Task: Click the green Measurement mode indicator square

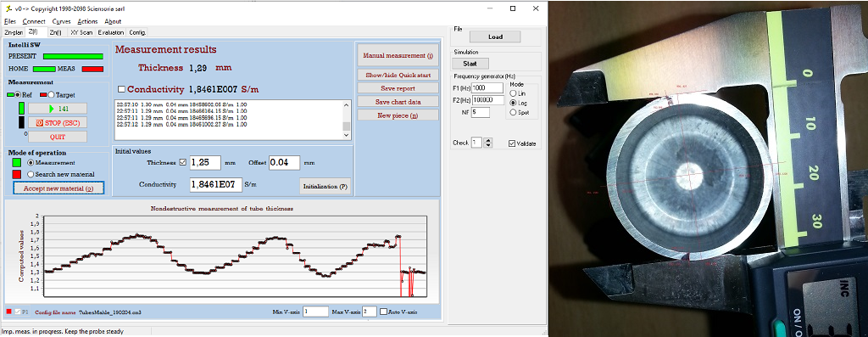Action: pos(17,162)
